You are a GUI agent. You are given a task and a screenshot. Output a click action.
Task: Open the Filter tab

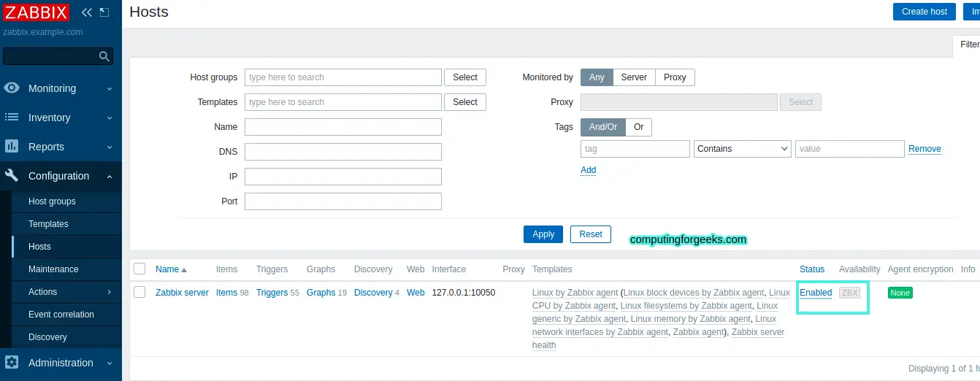968,45
